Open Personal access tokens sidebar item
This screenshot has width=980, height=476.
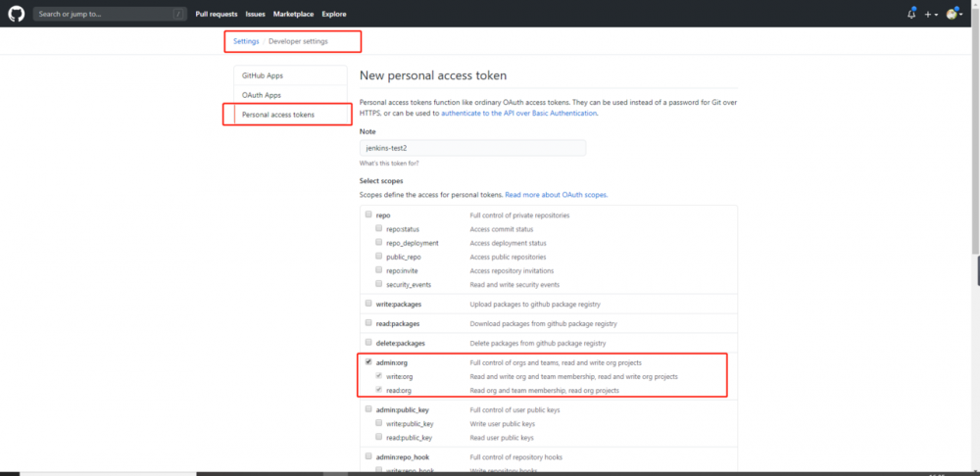tap(278, 115)
